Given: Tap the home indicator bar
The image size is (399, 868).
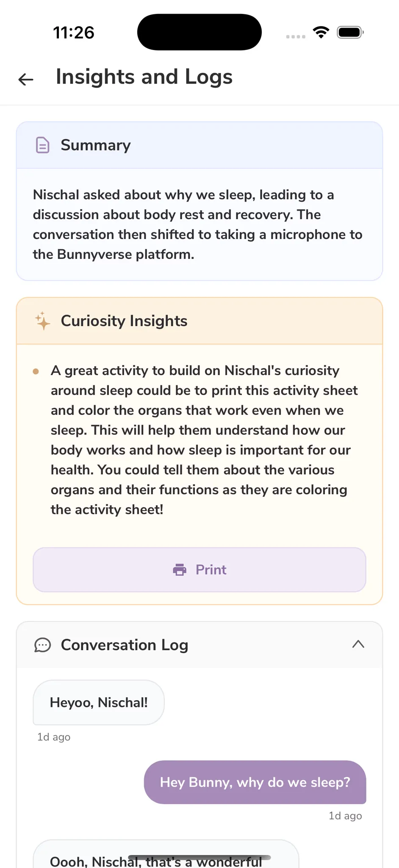Looking at the screenshot, I should pyautogui.click(x=199, y=858).
